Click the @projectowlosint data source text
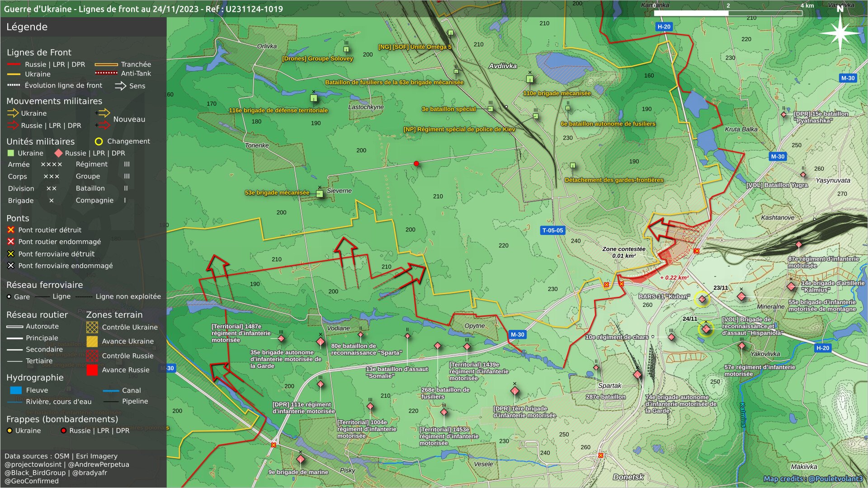The image size is (868, 488). pos(33,465)
